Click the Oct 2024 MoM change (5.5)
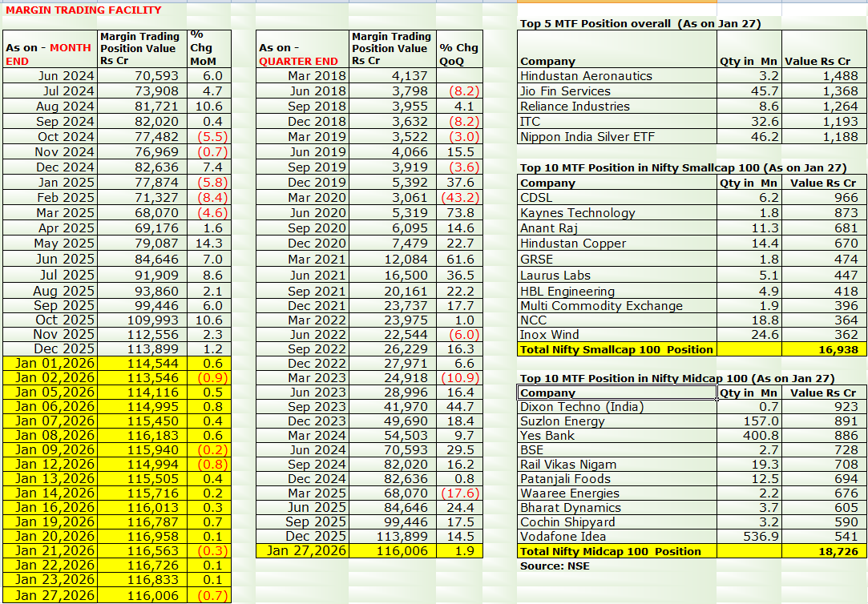Viewport: 868px width, 604px height. [x=209, y=137]
